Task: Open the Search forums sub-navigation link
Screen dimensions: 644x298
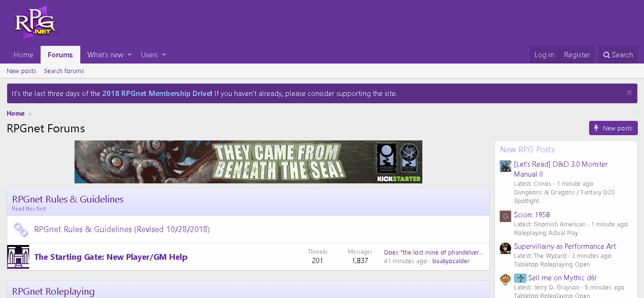Action: pos(64,71)
